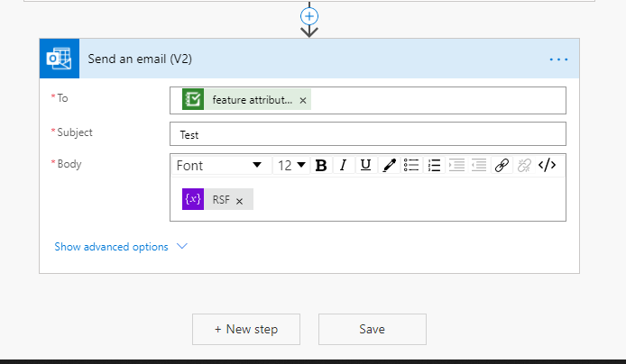Open the action's three-dot menu
The height and width of the screenshot is (364, 626).
coord(558,59)
